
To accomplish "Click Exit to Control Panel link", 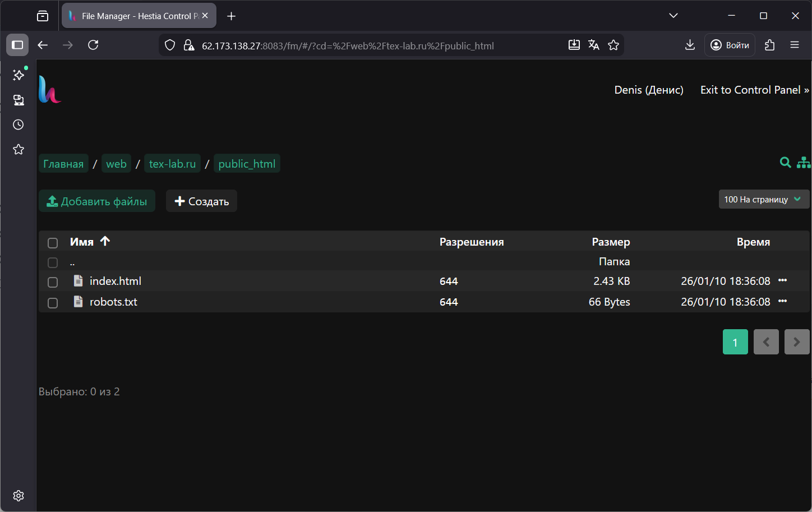I will [x=754, y=90].
